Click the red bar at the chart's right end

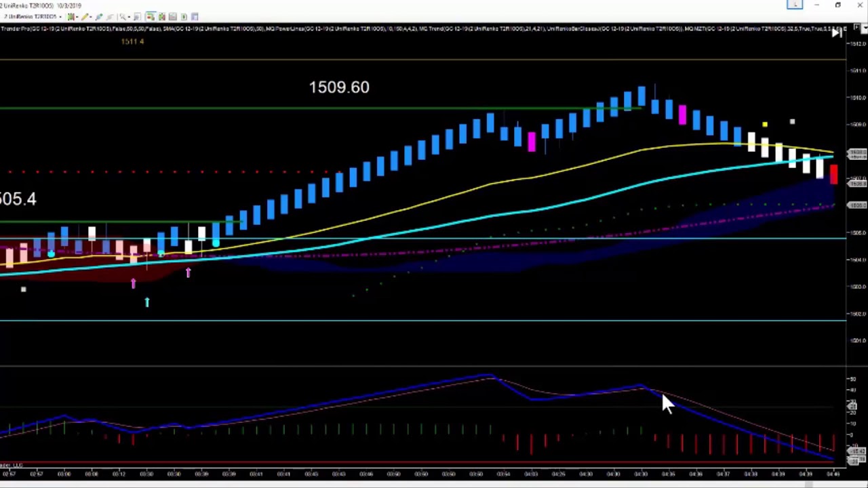(x=833, y=174)
